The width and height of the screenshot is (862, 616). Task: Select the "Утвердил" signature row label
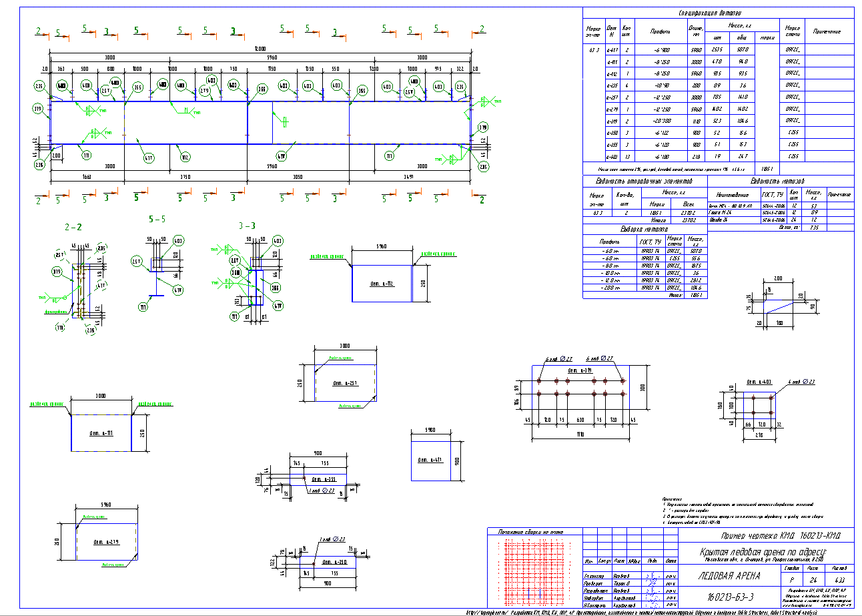(x=594, y=598)
